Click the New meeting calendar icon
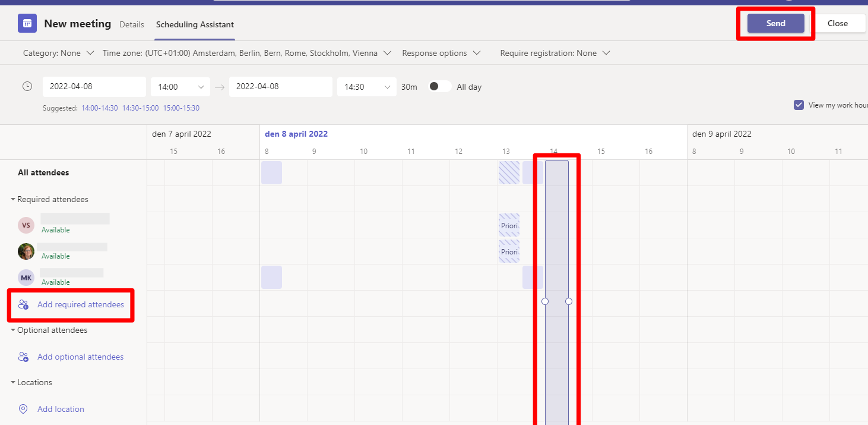868x425 pixels. click(x=27, y=24)
